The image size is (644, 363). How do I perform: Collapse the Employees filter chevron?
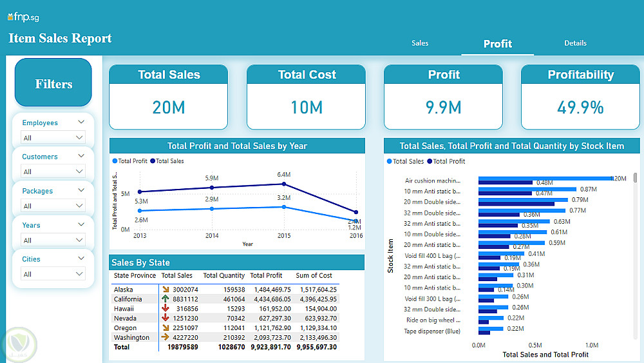pyautogui.click(x=81, y=122)
